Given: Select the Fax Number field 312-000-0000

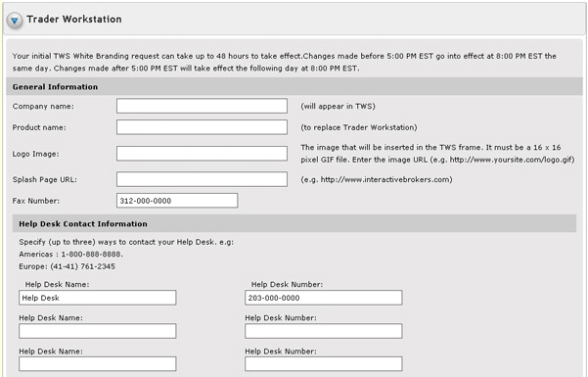Looking at the screenshot, I should click(x=177, y=201).
